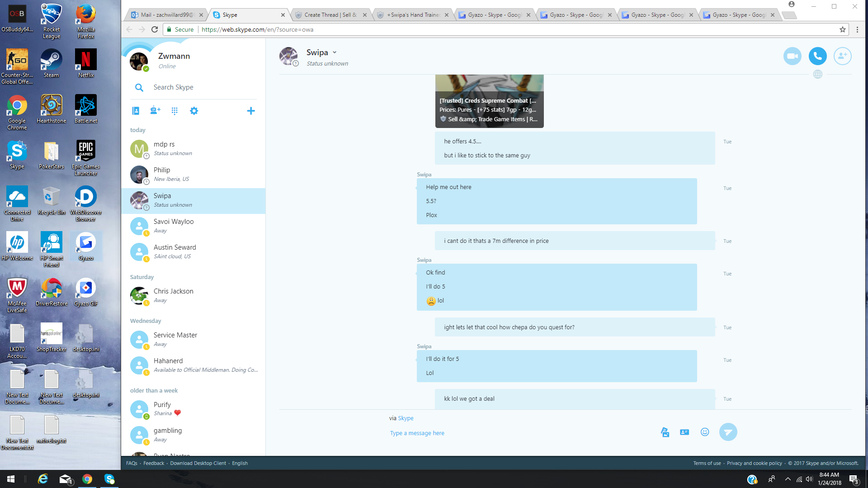Open the Terms of use link

[x=707, y=463]
